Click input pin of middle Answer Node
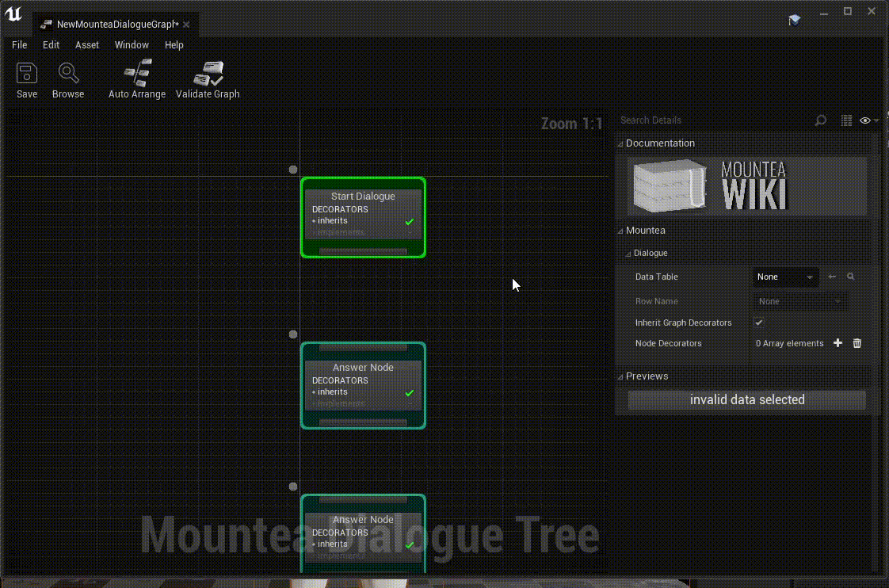 363,348
